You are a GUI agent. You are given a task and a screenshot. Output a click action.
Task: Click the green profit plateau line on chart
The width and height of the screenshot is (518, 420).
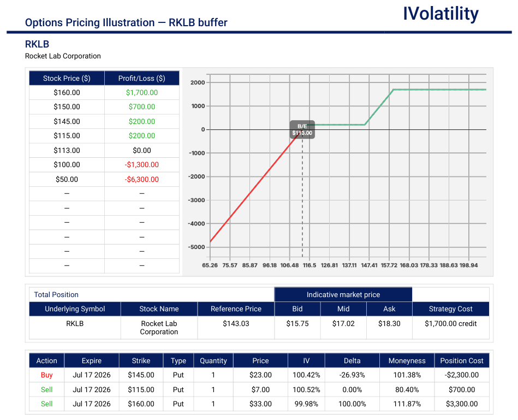[439, 90]
